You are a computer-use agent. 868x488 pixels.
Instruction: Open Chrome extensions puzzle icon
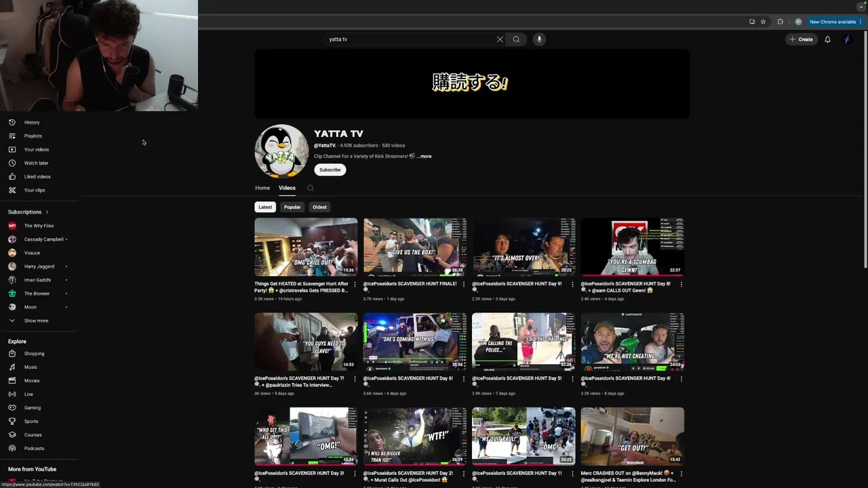pos(780,22)
